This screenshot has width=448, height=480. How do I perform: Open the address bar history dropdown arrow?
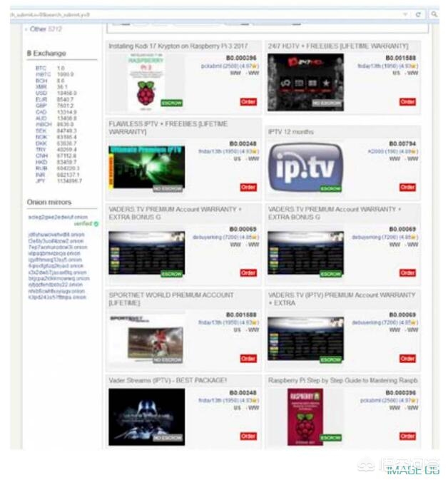click(x=404, y=14)
